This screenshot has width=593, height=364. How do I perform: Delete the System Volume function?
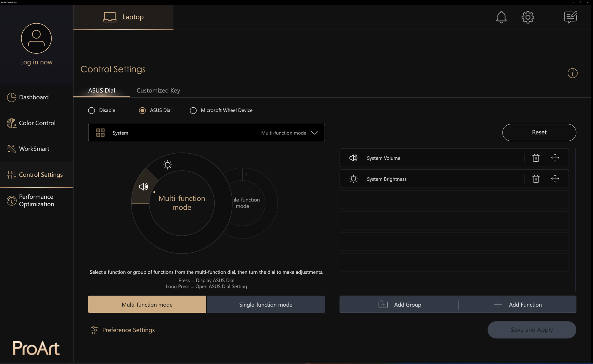click(x=536, y=158)
